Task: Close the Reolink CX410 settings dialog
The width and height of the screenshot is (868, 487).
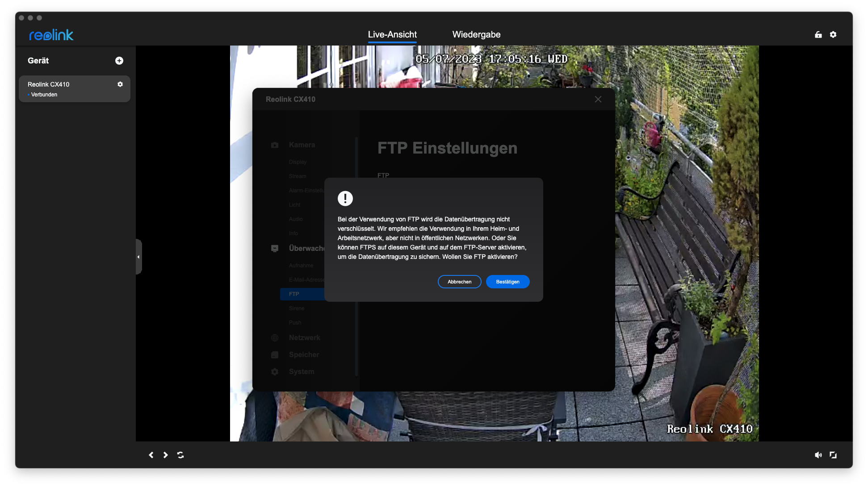Action: tap(598, 100)
